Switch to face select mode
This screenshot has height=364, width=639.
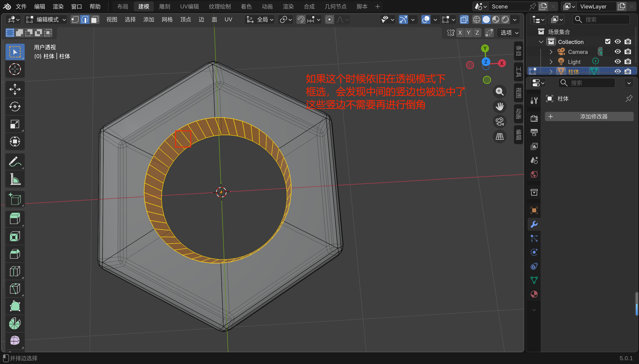(x=95, y=19)
